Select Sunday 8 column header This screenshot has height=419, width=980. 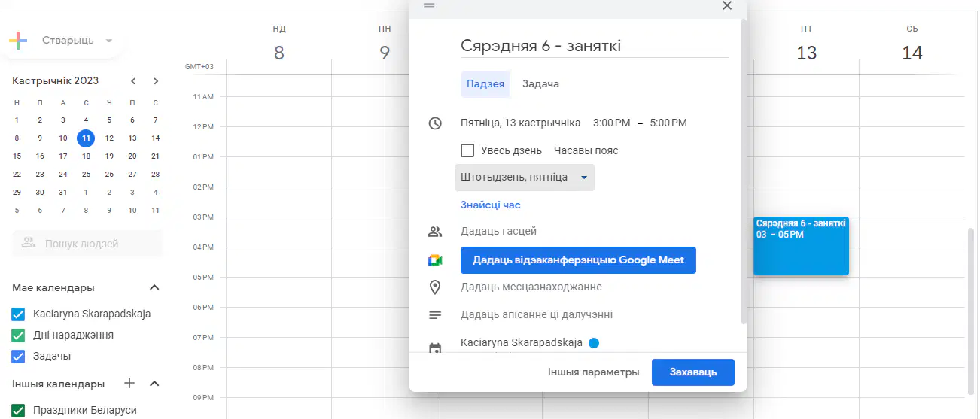[x=279, y=44]
